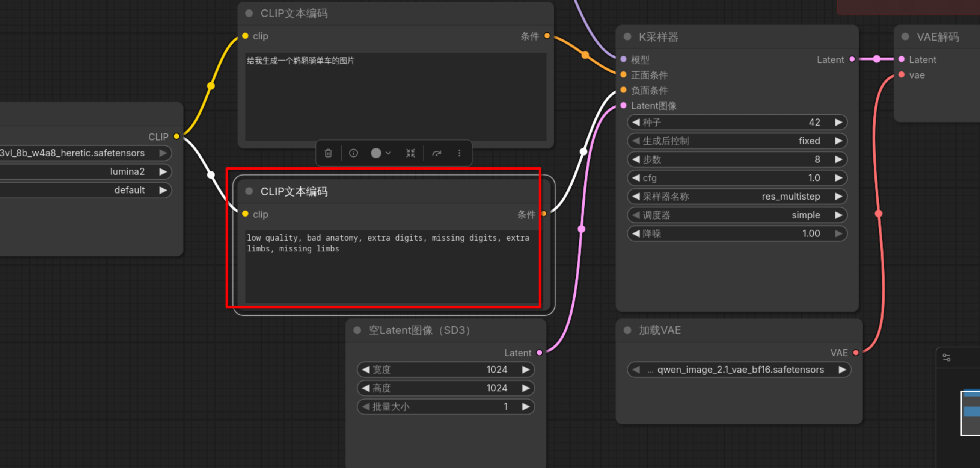Toggle collapse dot on 加载VAE node
The height and width of the screenshot is (468, 980).
point(627,330)
